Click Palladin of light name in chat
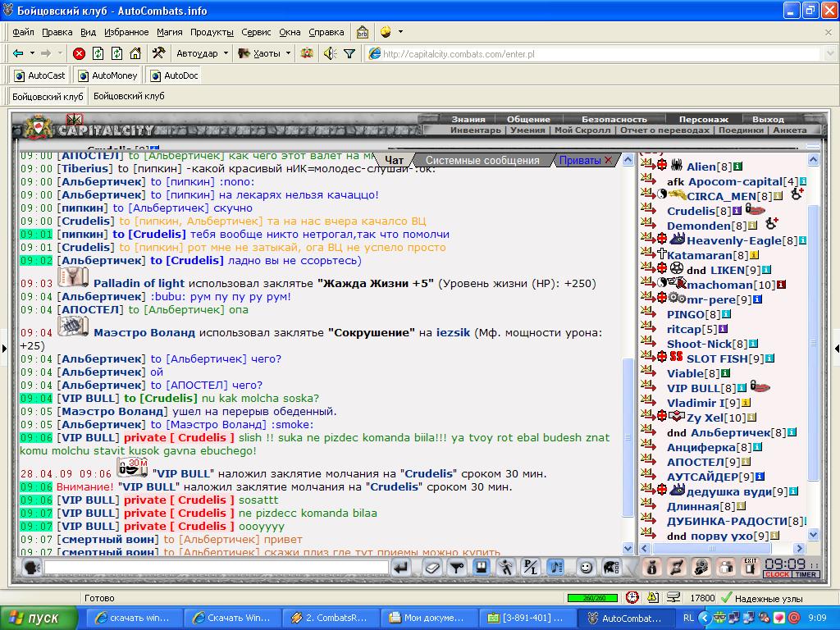 pyautogui.click(x=139, y=283)
